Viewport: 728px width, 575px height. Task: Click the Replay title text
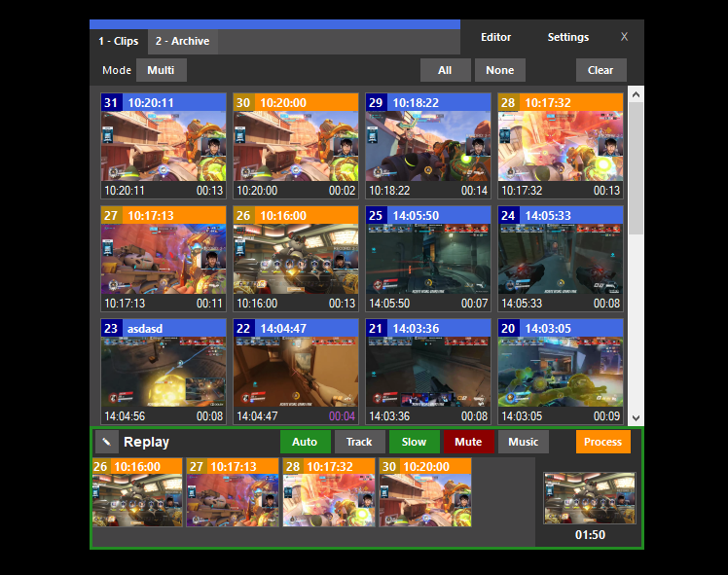(146, 442)
